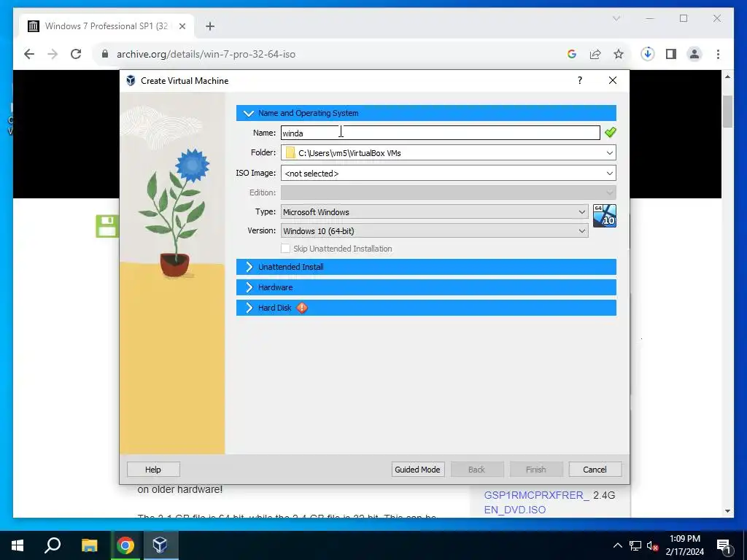Click the archive.org address bar URL
The width and height of the screenshot is (747, 560).
coord(206,54)
